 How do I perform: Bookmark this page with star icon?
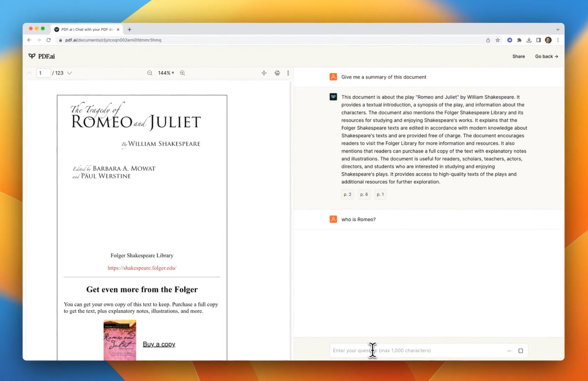[x=498, y=40]
